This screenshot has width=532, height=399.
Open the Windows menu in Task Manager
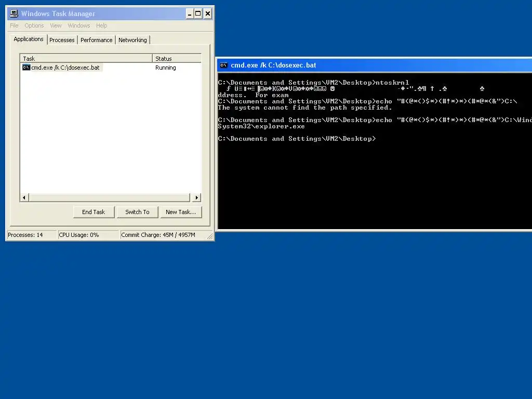79,25
